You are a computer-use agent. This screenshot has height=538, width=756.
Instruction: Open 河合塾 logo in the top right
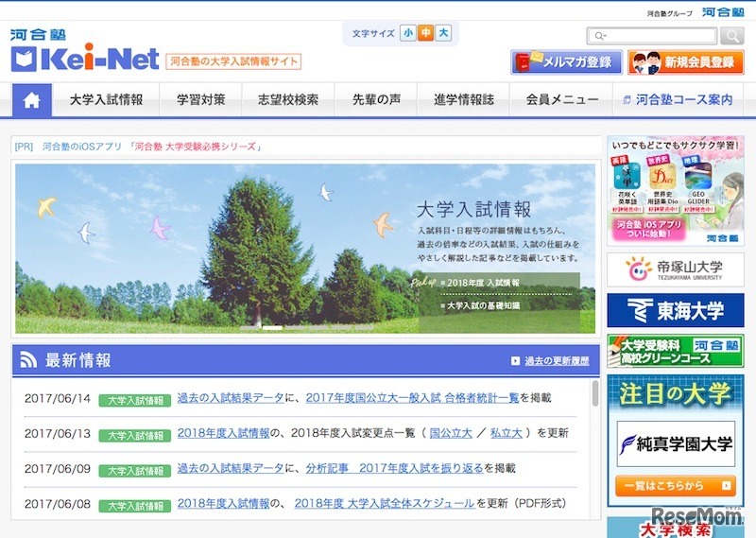(723, 12)
